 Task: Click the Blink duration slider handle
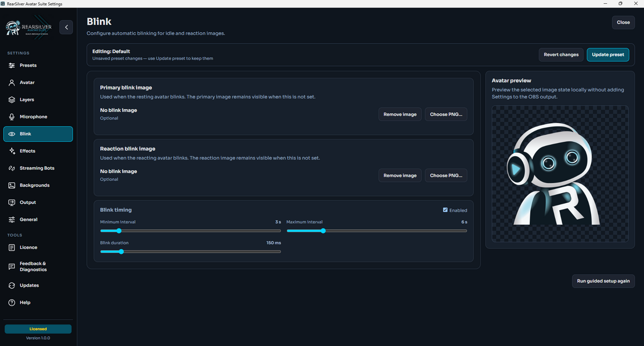point(121,251)
